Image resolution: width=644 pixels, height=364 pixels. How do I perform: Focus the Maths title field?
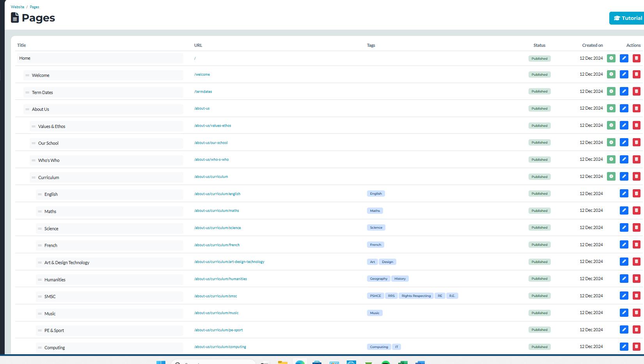(x=109, y=211)
